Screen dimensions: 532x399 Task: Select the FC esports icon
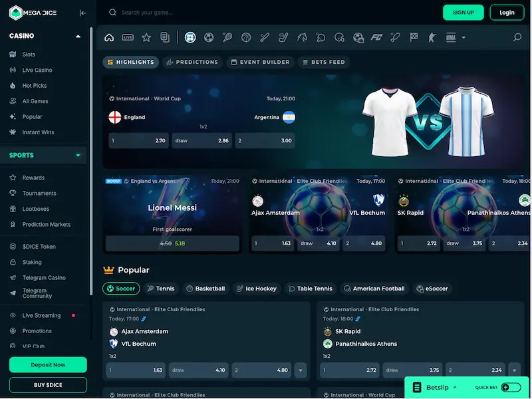pyautogui.click(x=376, y=37)
